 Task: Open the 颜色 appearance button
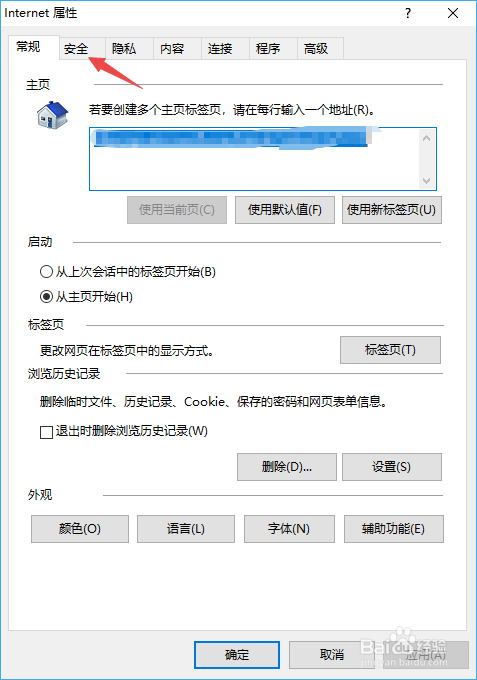coord(80,529)
